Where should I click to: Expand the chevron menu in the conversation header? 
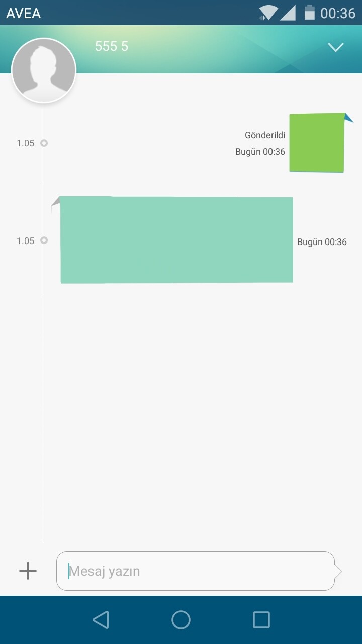click(x=335, y=47)
